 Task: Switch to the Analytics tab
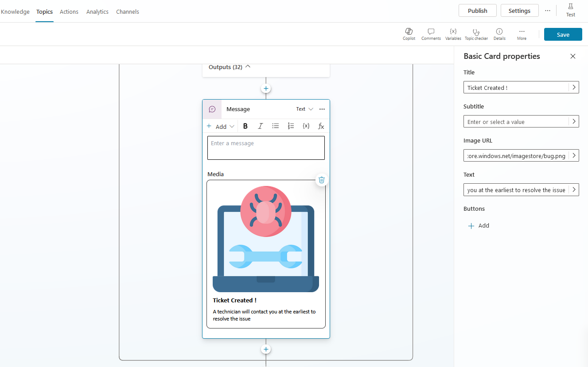tap(97, 12)
